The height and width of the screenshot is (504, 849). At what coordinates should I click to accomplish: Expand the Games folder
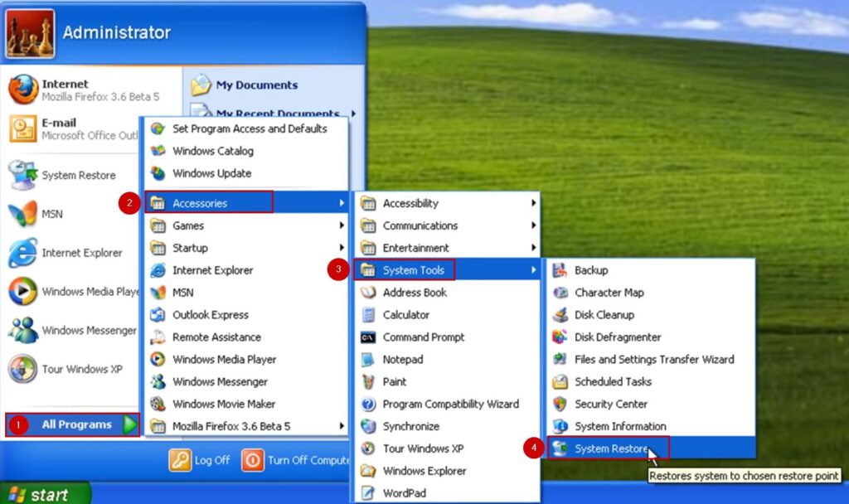(x=246, y=225)
